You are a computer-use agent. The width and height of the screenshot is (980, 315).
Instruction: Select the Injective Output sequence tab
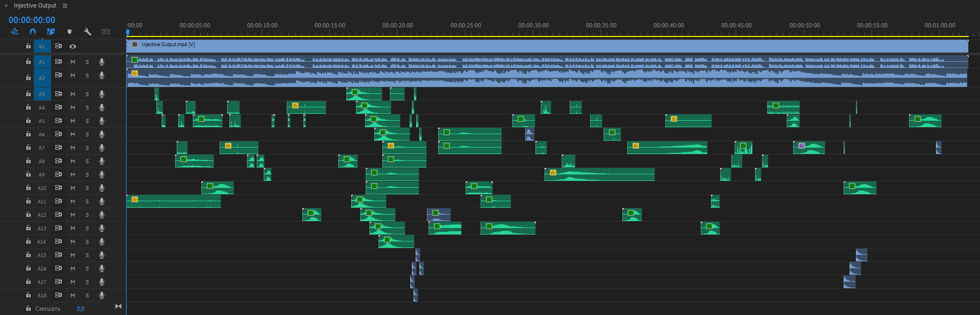click(35, 6)
